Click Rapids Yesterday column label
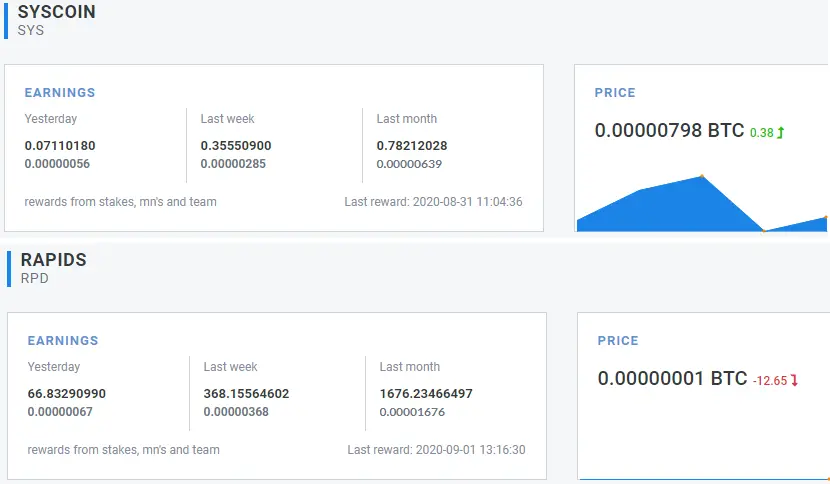This screenshot has width=830, height=484. pos(54,366)
